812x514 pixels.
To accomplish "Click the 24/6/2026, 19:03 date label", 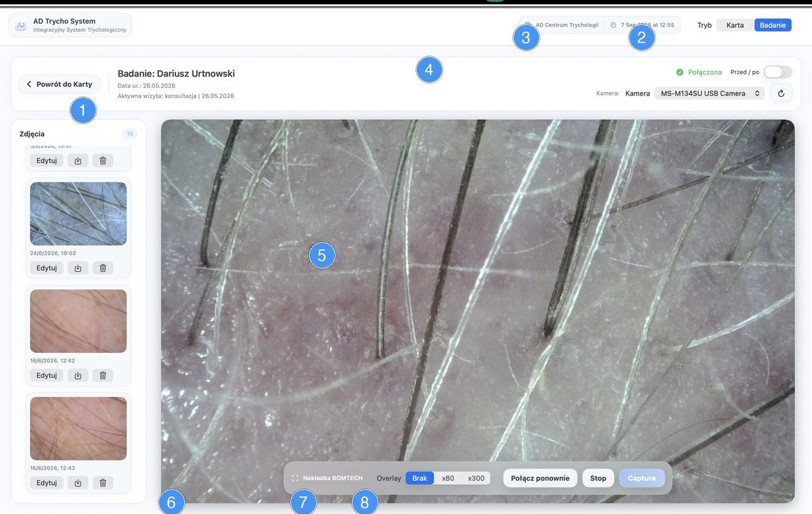I will tap(53, 253).
